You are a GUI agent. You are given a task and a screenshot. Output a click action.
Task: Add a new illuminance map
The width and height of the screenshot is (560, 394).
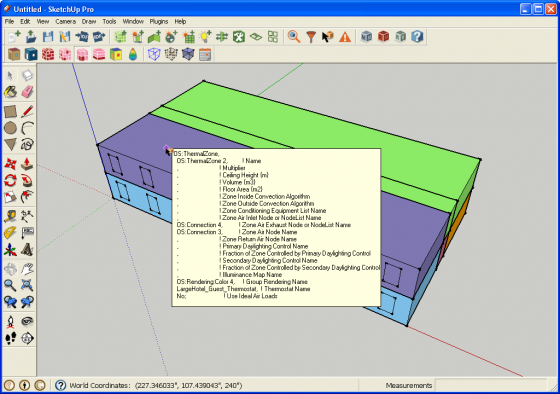tap(188, 36)
